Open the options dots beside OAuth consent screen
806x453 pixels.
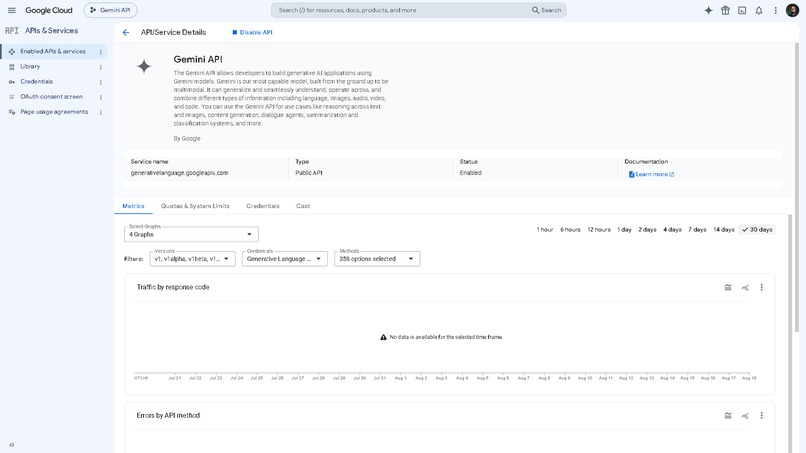(x=101, y=97)
